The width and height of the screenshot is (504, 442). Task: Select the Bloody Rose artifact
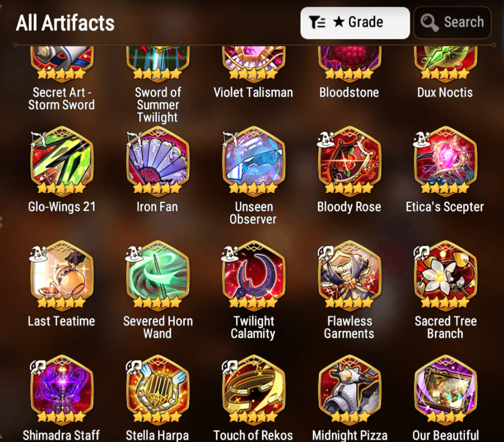pos(349,161)
